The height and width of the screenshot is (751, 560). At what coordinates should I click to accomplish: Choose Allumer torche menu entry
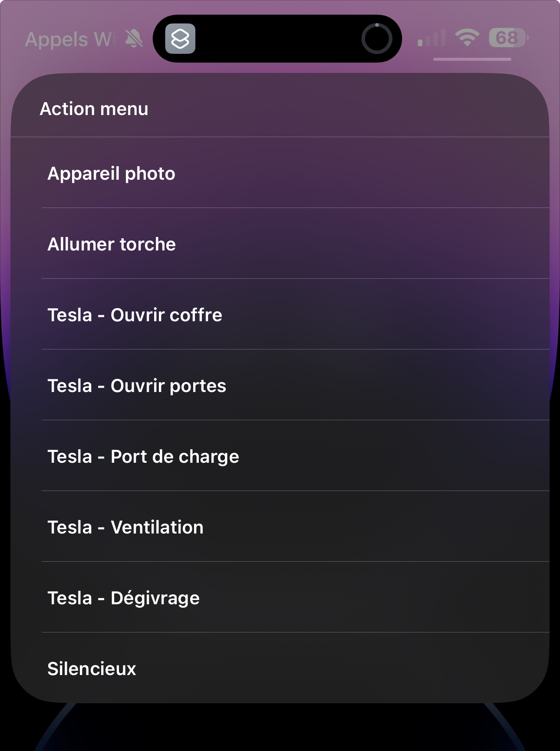pyautogui.click(x=280, y=244)
